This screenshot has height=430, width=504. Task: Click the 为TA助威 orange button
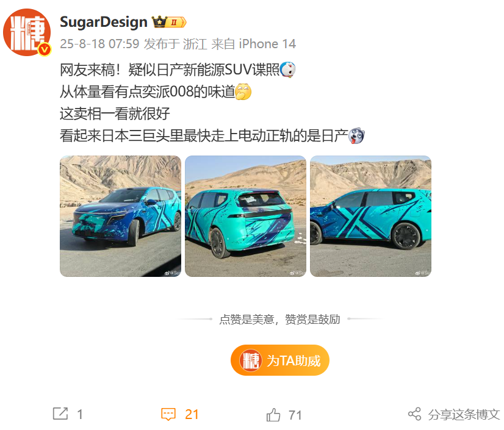point(280,360)
